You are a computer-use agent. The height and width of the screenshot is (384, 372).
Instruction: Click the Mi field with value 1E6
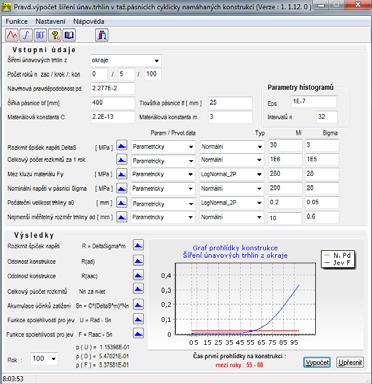pyautogui.click(x=285, y=160)
